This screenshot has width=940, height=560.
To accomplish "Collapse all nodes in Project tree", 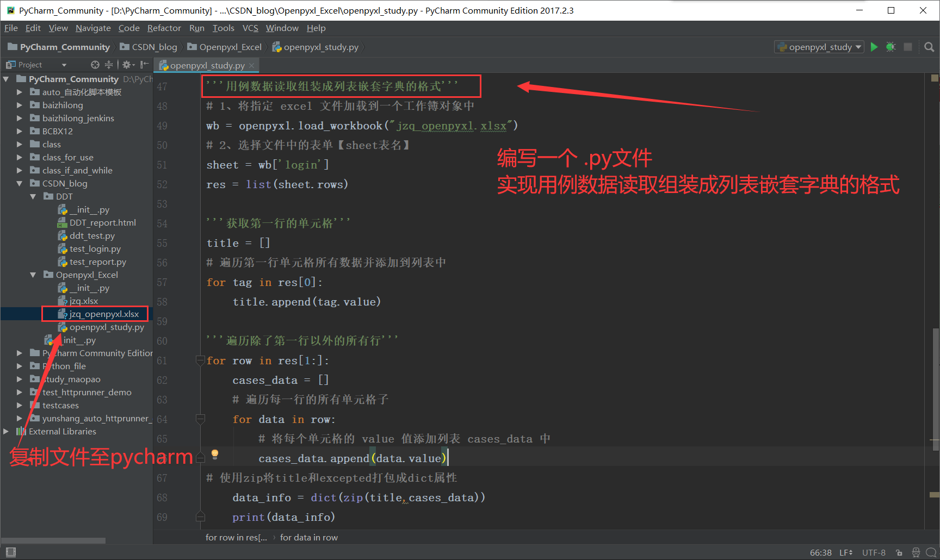I will [109, 64].
